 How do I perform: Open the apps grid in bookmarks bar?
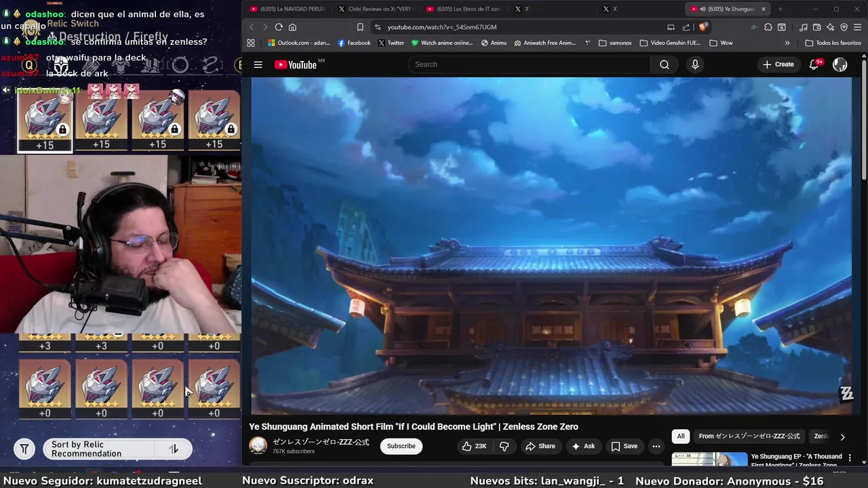tap(251, 43)
